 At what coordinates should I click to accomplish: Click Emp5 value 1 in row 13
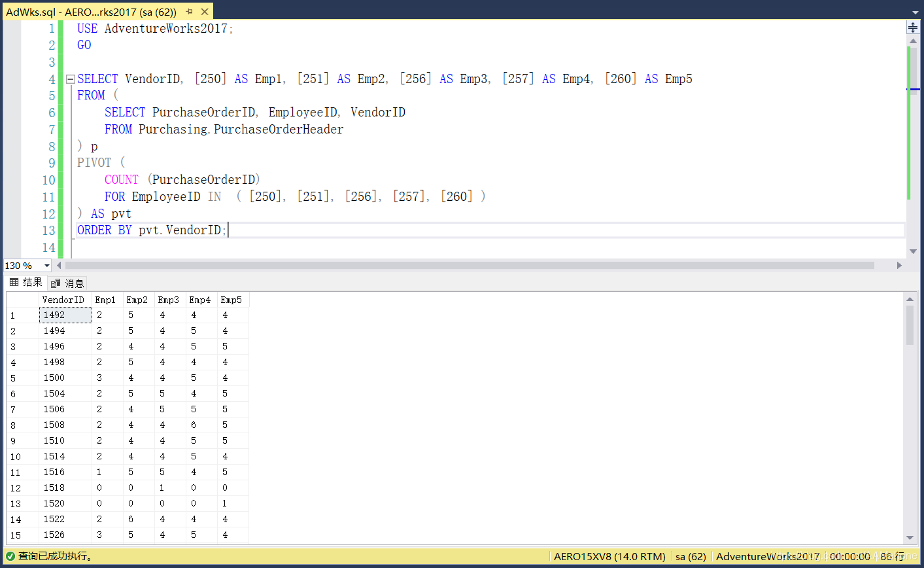coord(233,503)
